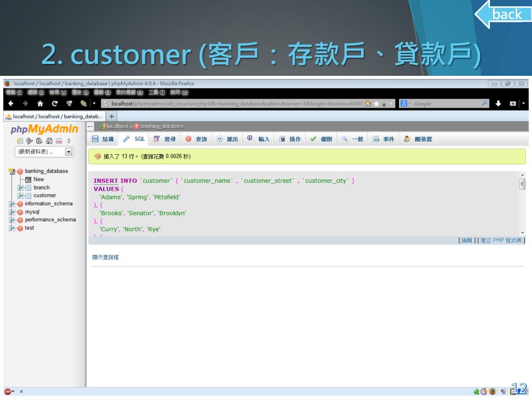Expand the information_schema database node
This screenshot has height=399, width=532.
click(12, 204)
